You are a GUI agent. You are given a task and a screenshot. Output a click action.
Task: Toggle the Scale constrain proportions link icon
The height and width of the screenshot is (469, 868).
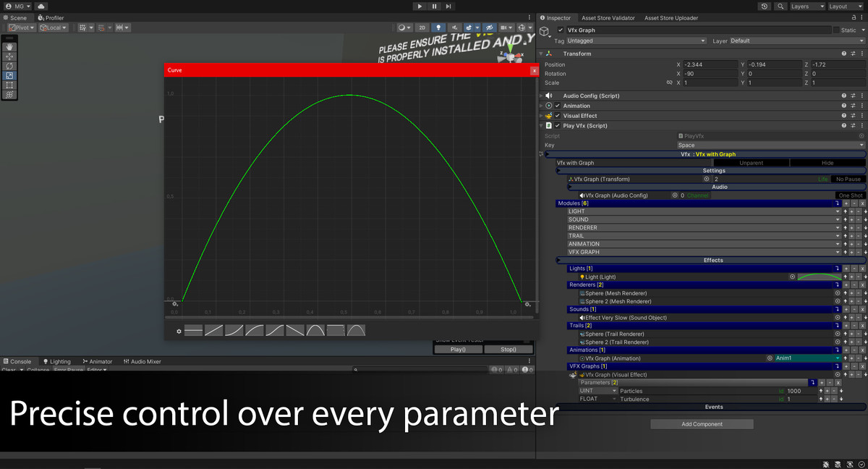[x=669, y=83]
